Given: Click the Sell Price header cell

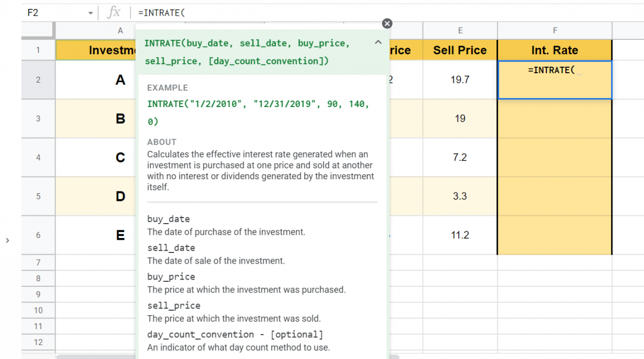Looking at the screenshot, I should [x=460, y=50].
